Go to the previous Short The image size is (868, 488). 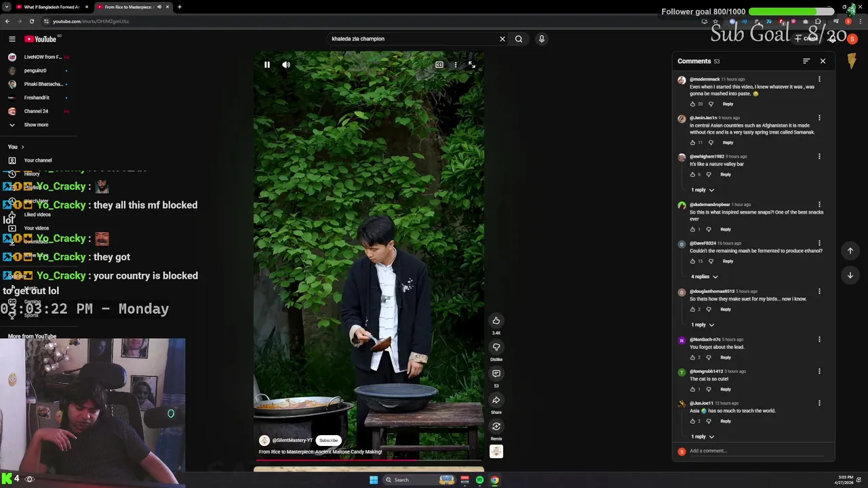click(850, 251)
